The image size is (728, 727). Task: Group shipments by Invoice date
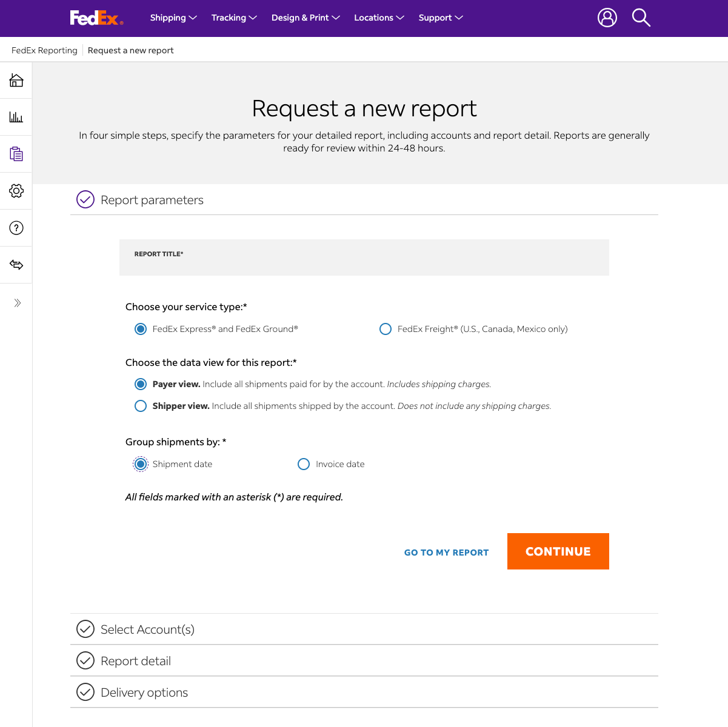(x=304, y=464)
